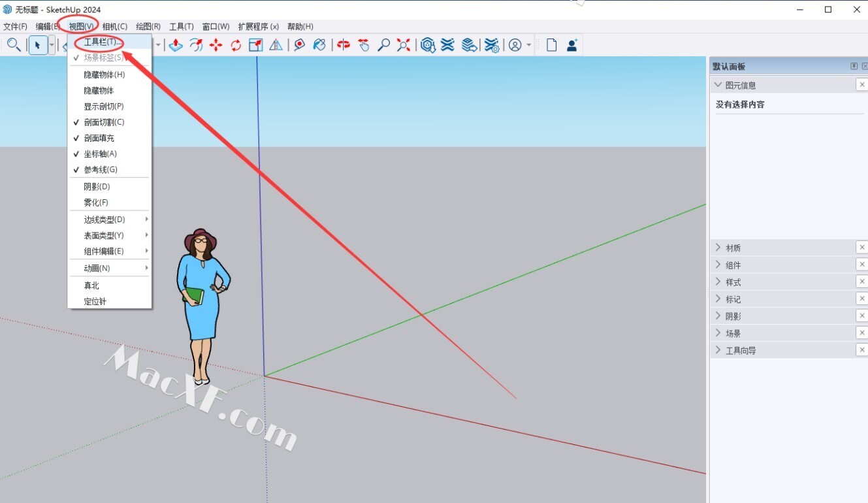
Task: Select 真北 in the View menu
Action: point(110,285)
